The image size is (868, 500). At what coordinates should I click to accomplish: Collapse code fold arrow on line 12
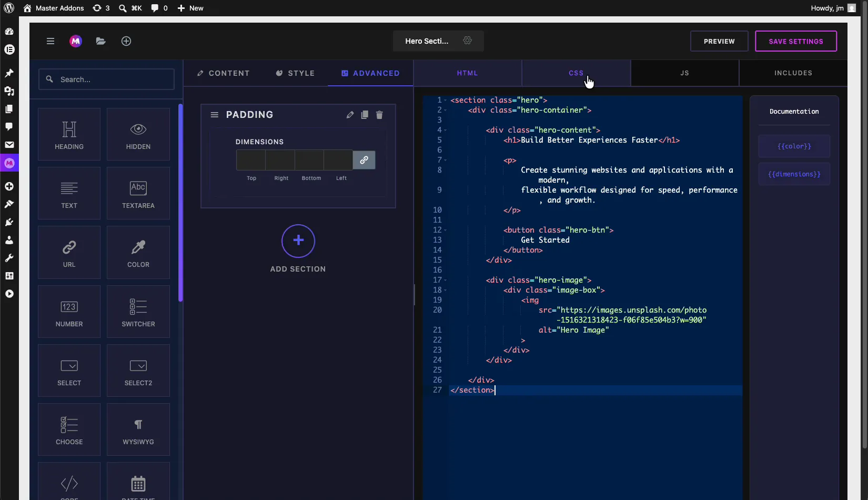click(445, 230)
